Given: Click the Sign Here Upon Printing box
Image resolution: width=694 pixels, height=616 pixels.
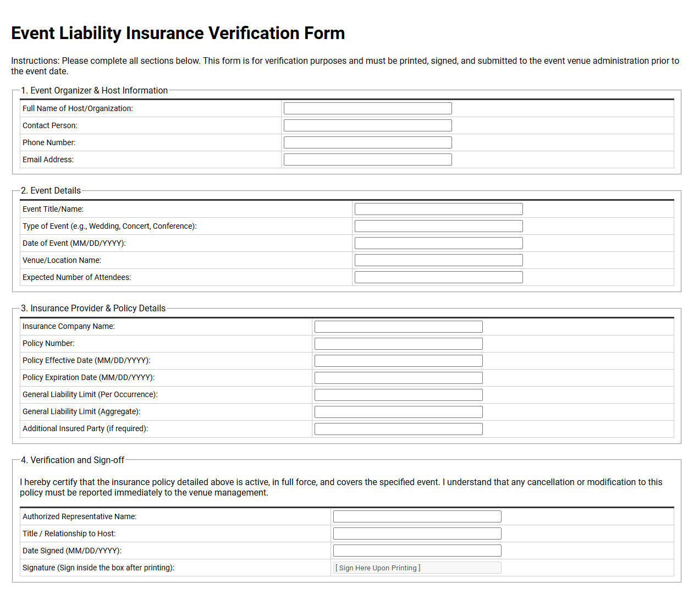Looking at the screenshot, I should click(x=417, y=568).
